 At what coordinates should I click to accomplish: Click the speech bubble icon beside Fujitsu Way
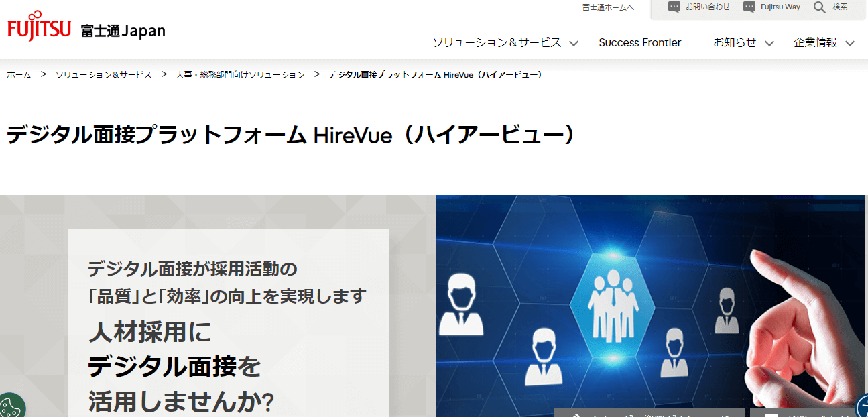749,7
